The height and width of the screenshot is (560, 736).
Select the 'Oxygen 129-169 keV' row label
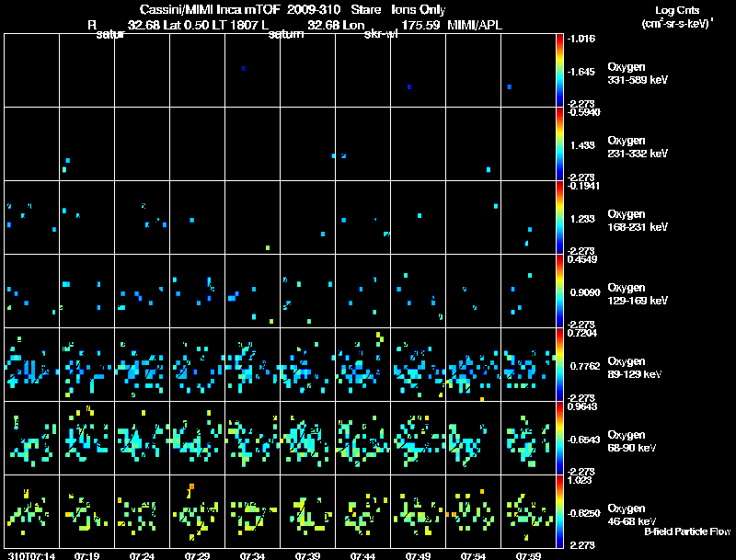pos(638,294)
